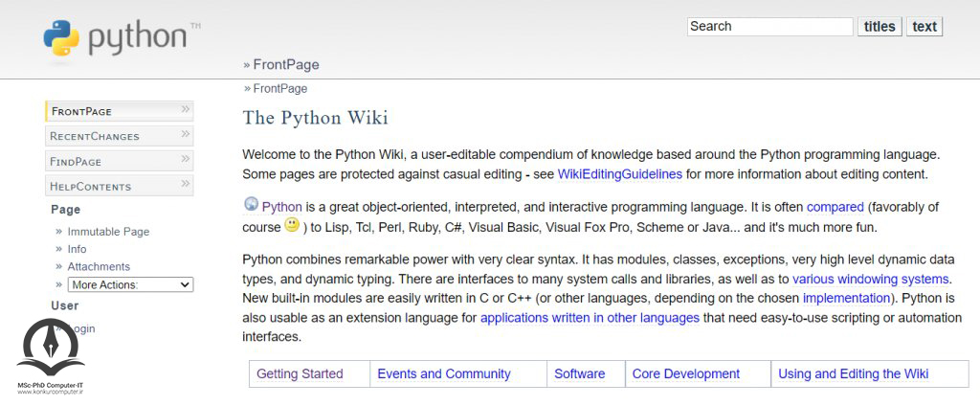The image size is (980, 406).
Task: Click the Login link under User
Action: tap(81, 328)
